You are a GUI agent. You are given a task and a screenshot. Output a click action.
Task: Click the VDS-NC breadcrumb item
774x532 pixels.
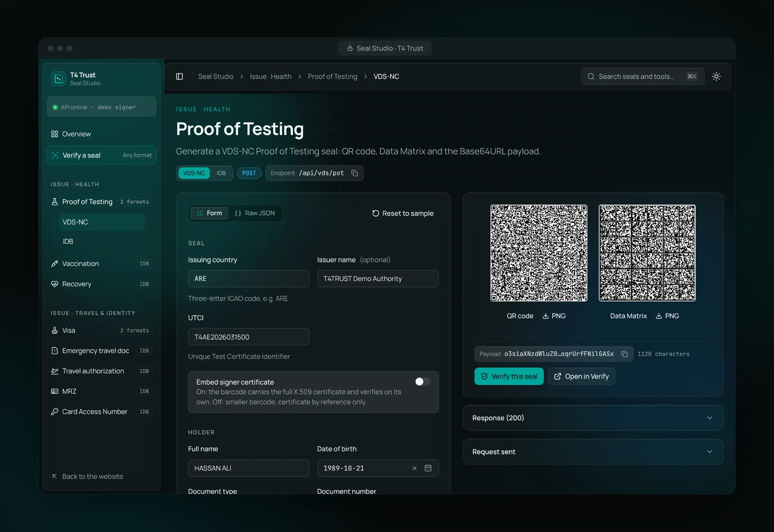pos(386,76)
